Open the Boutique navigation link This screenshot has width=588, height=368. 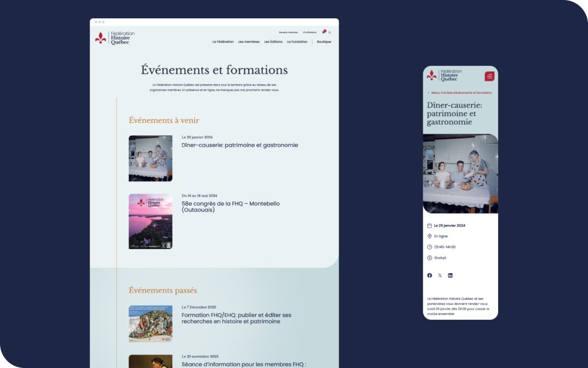coord(324,42)
